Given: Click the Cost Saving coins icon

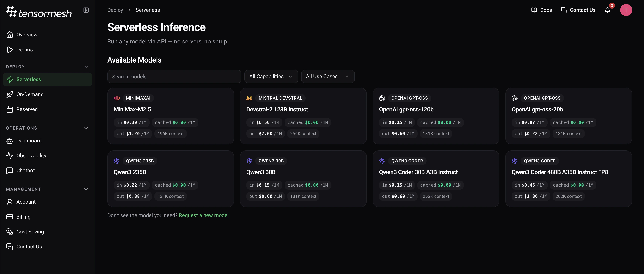Looking at the screenshot, I should 10,232.
